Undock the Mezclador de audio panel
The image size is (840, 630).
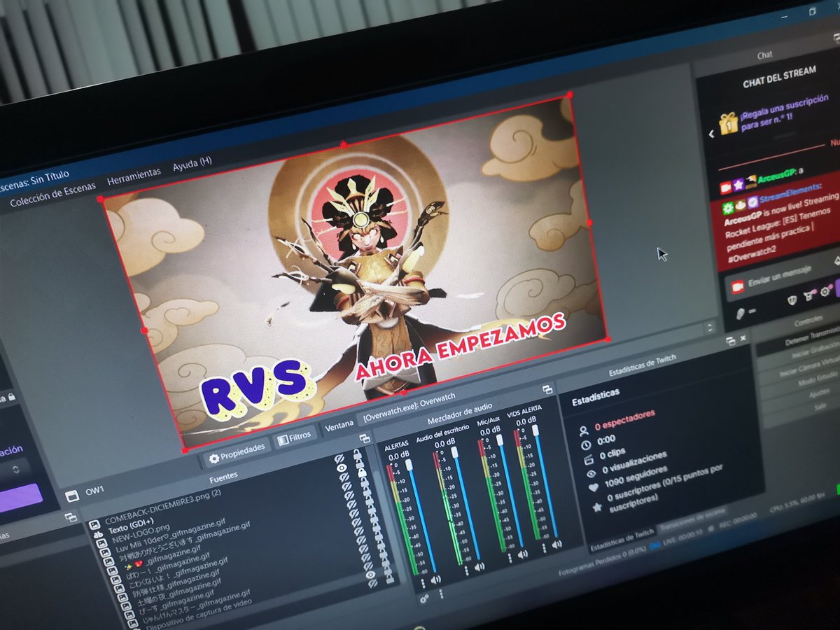click(x=547, y=390)
